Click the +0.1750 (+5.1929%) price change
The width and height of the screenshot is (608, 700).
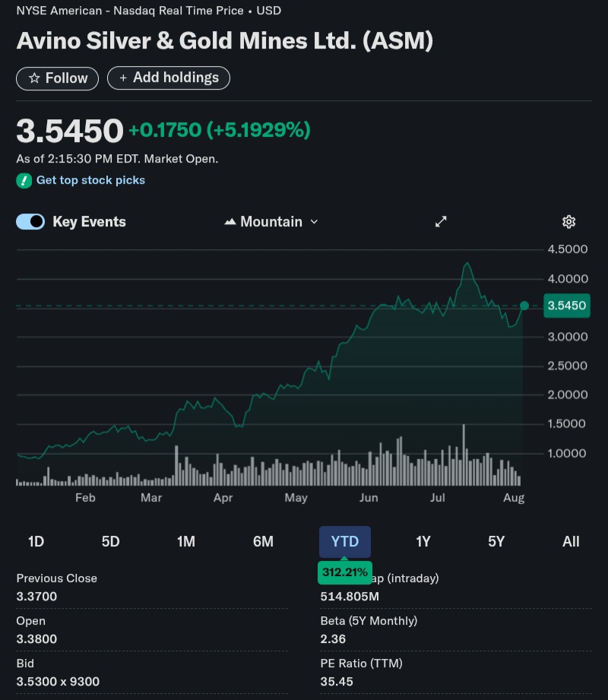219,130
